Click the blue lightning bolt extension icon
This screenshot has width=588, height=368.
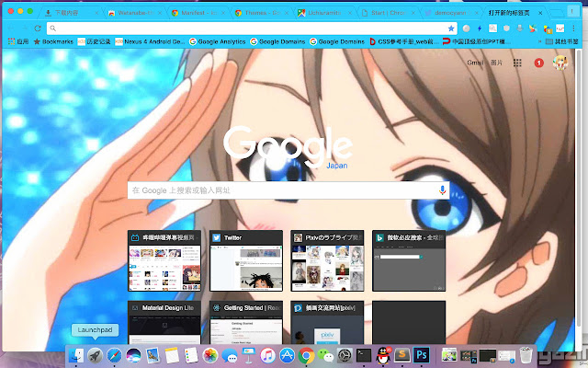point(480,29)
